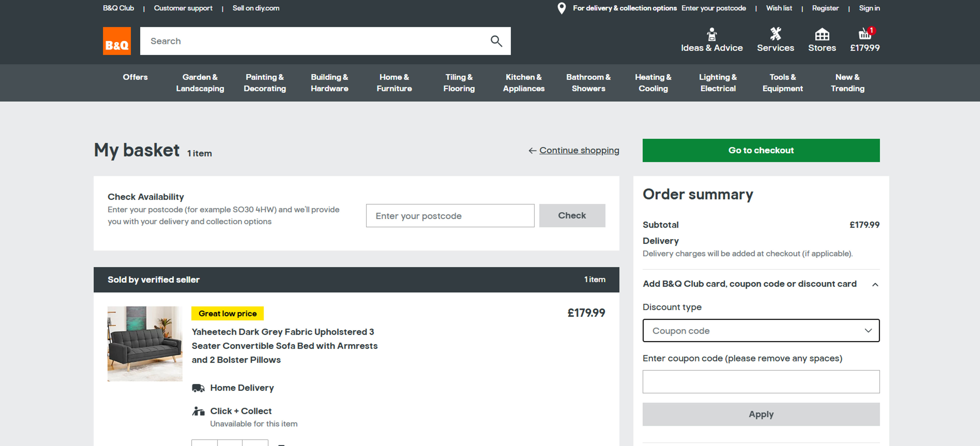Screen dimensions: 980x446
Task: Focus the Check Availability postcode field
Action: pos(450,216)
